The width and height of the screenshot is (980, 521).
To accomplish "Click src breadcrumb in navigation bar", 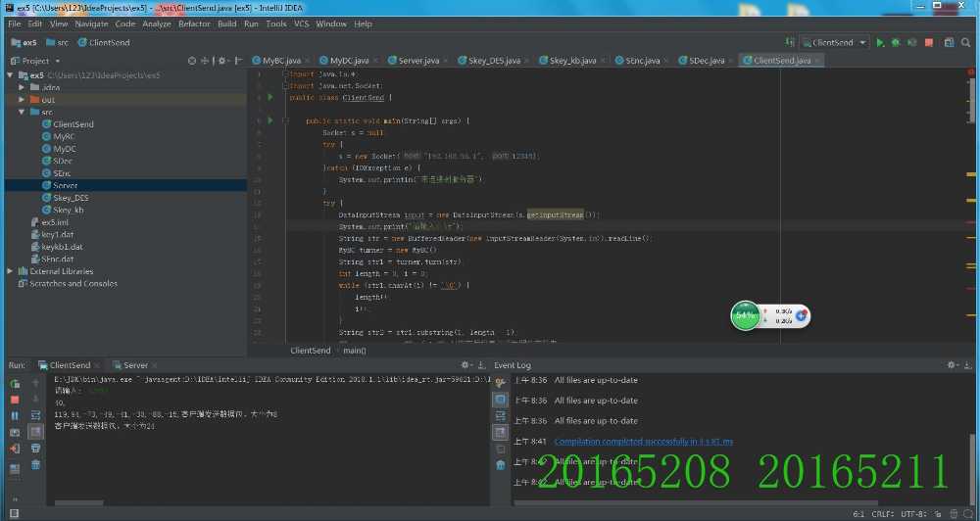I will [58, 42].
